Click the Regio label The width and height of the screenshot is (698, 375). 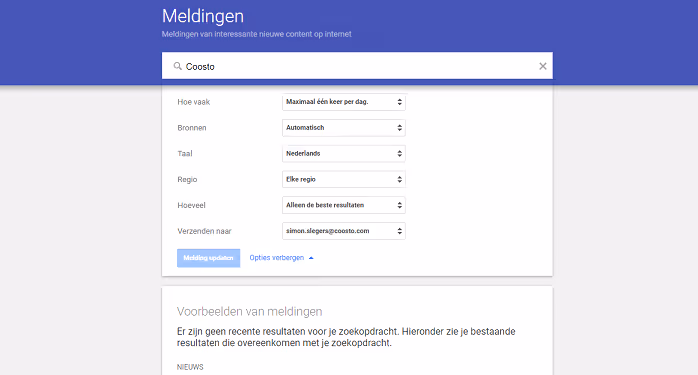(x=187, y=179)
